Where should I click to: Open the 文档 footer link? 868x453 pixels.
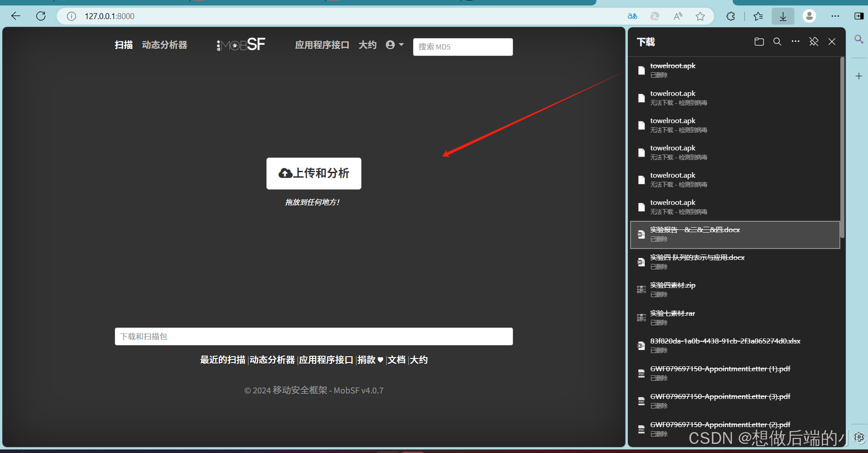[396, 360]
